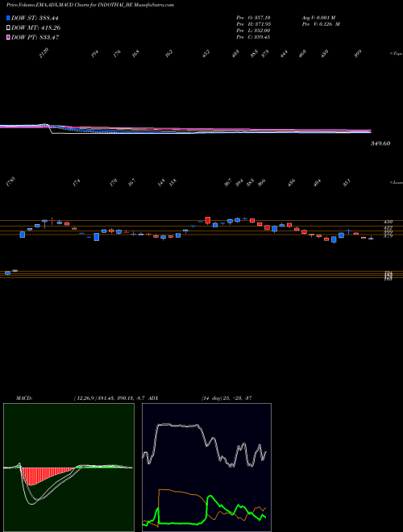Select the DOW PT: 333.47 label
This screenshot has height=532, width=403.
[35, 37]
